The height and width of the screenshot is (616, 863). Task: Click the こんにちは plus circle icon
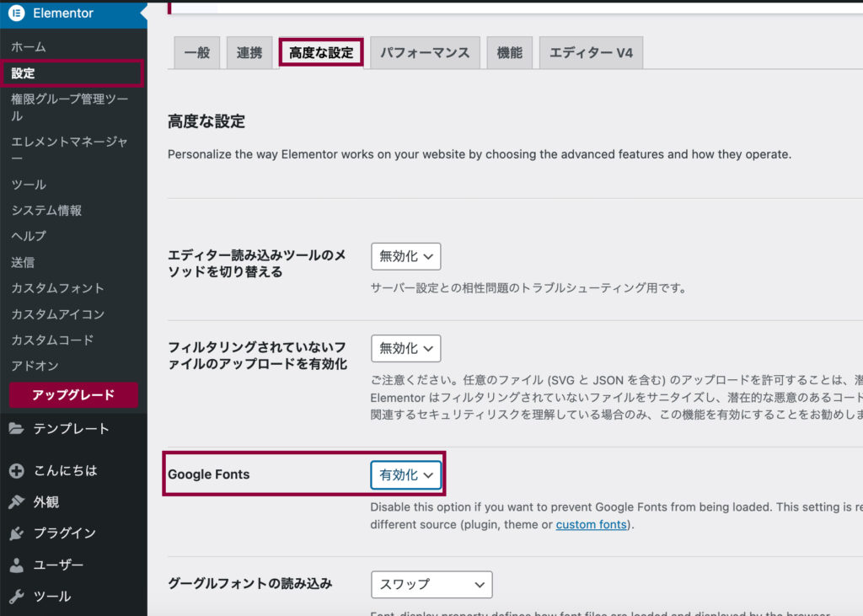[x=17, y=471]
